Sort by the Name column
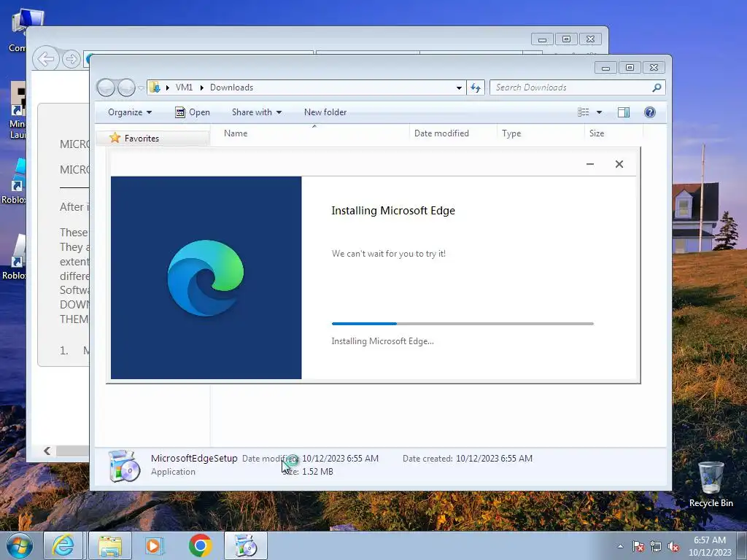Image resolution: width=747 pixels, height=560 pixels. tap(309, 133)
